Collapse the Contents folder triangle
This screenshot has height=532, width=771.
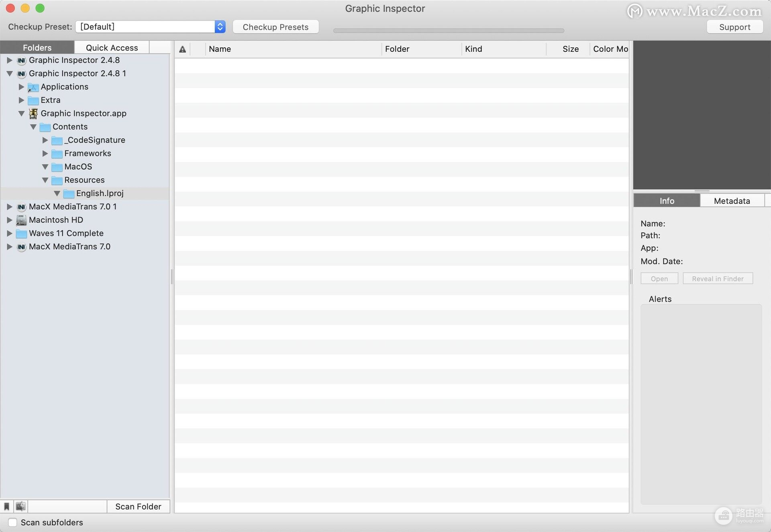tap(33, 127)
